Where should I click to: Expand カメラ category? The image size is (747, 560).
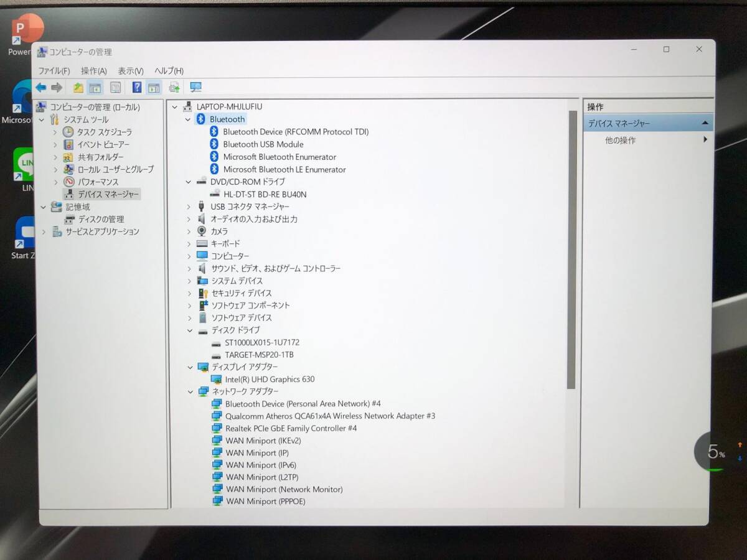pos(189,231)
